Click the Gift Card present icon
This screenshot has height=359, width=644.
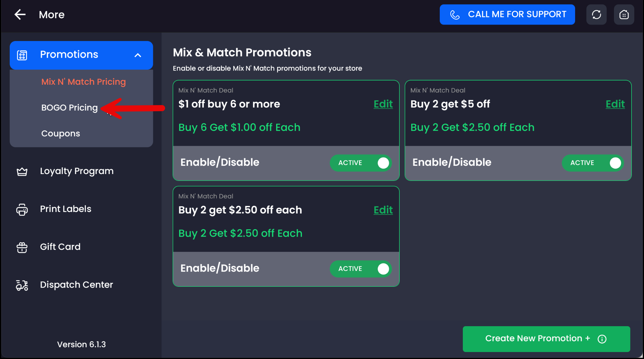[22, 247]
